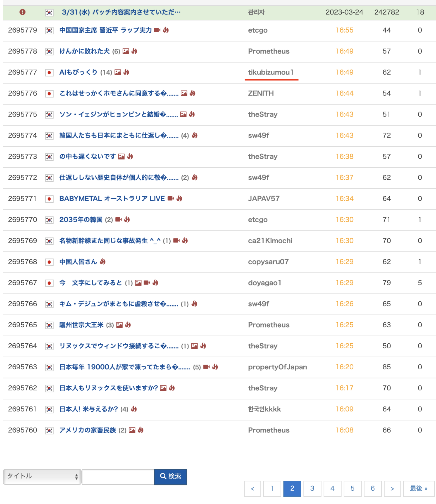Open the post けんかに敗れた犬
The image size is (436, 504).
coord(85,51)
